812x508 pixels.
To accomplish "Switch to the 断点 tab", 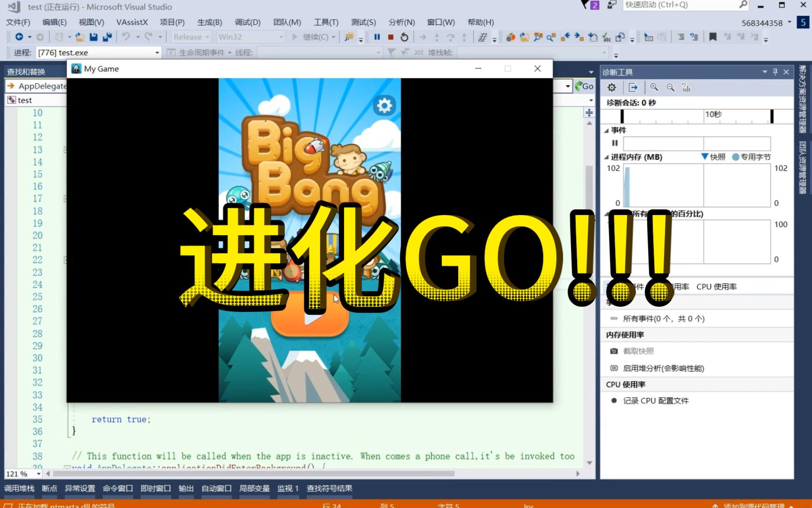I will click(x=49, y=488).
